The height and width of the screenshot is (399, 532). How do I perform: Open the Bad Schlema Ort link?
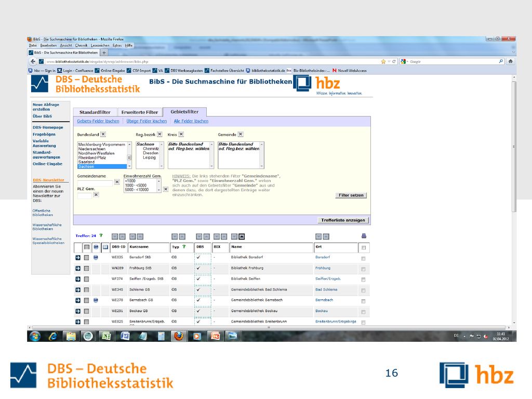tap(326, 290)
